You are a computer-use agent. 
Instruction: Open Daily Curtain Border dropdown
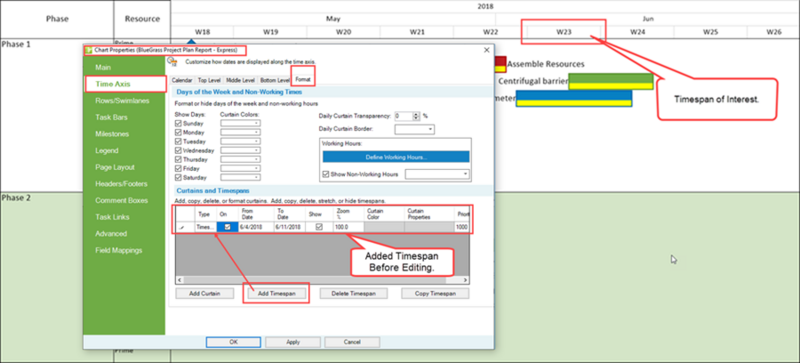(x=415, y=130)
